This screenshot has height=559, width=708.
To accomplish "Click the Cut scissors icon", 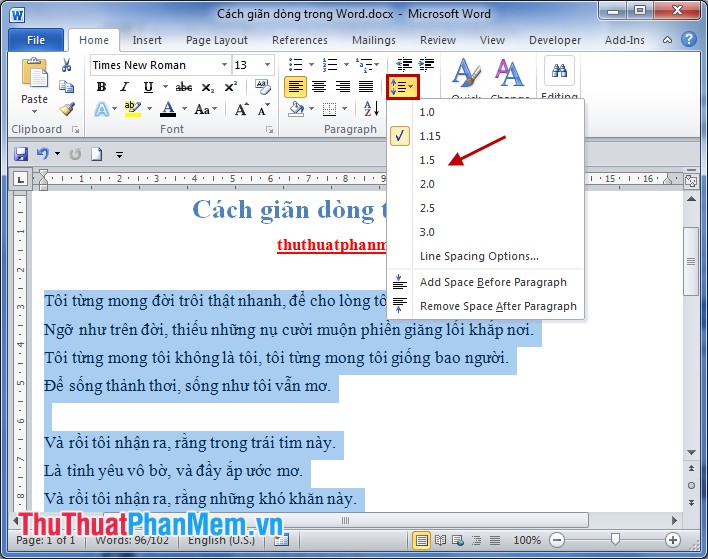I will (x=66, y=65).
